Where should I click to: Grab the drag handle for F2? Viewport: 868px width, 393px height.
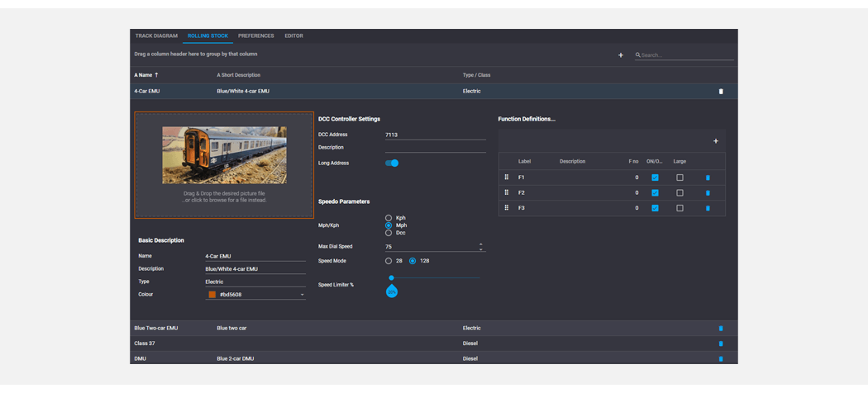pos(507,192)
